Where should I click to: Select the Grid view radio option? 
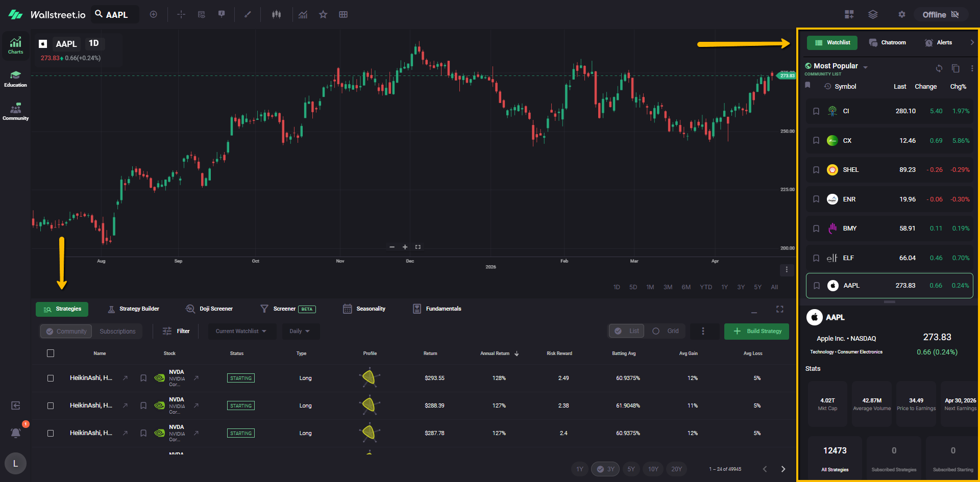(x=656, y=331)
